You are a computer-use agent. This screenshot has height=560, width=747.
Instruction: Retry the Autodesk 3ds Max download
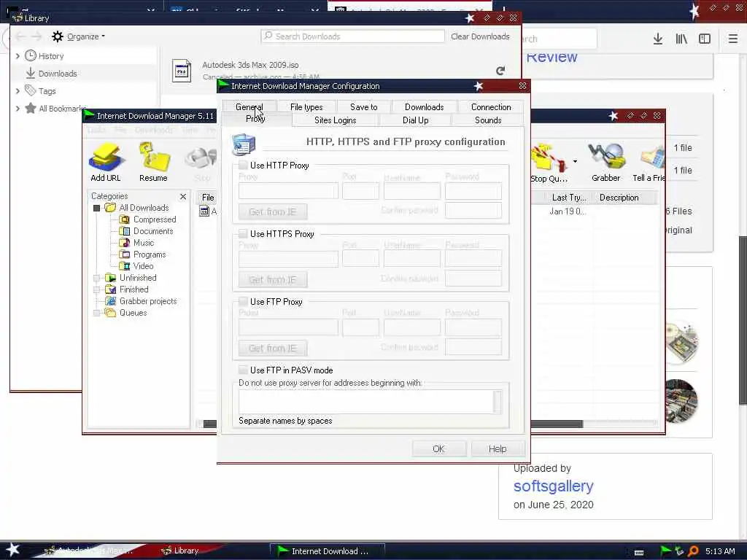(500, 71)
